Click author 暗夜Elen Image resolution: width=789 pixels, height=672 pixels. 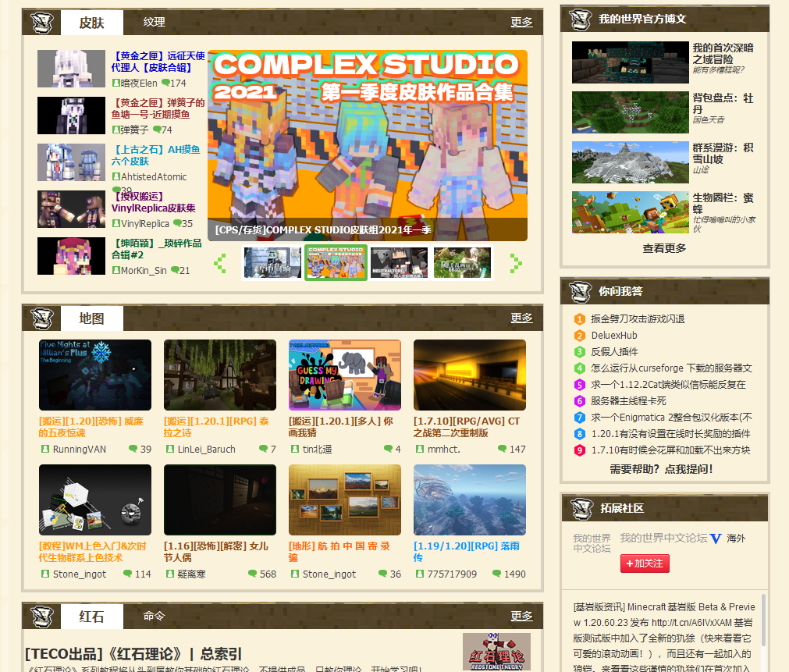139,83
